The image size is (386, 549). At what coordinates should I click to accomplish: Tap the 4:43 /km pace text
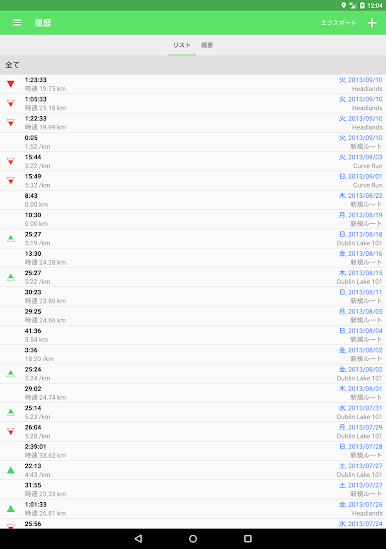click(37, 475)
